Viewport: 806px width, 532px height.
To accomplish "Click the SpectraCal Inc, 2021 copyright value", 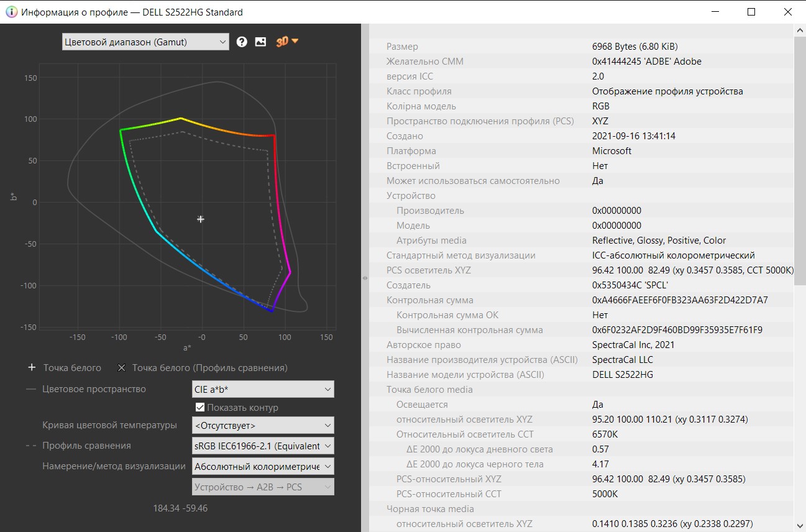I will 633,345.
